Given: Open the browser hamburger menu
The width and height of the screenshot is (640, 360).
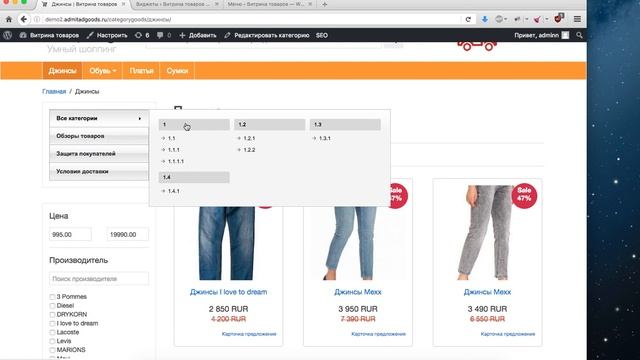Looking at the screenshot, I should point(577,19).
